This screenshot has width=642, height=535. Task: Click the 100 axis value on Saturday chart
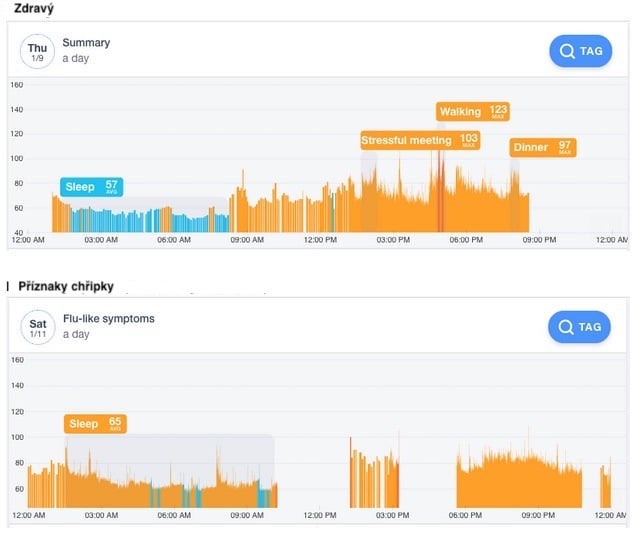tap(17, 437)
